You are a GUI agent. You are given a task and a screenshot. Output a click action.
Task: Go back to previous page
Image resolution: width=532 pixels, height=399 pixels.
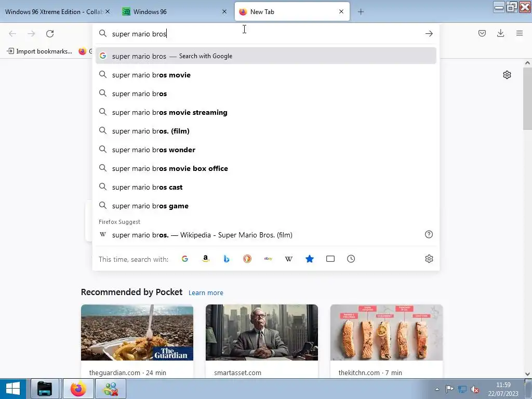12,34
